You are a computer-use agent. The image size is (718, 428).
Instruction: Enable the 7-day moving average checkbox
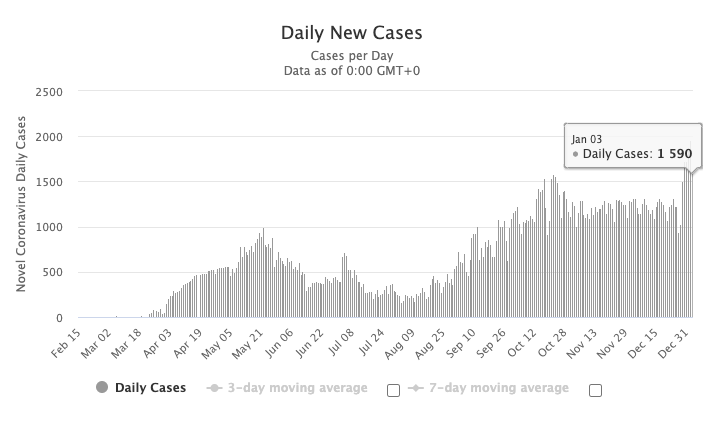[x=595, y=390]
